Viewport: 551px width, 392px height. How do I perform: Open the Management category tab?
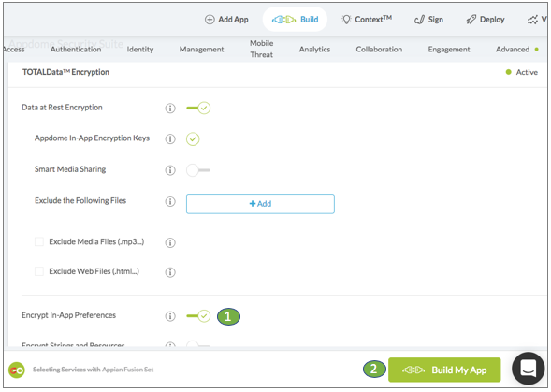[x=201, y=50]
